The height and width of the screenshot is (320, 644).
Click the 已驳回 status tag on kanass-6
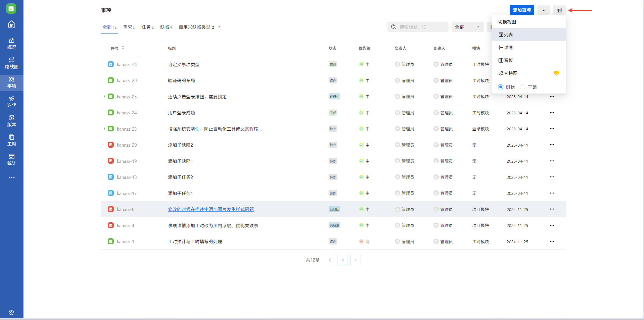334,209
